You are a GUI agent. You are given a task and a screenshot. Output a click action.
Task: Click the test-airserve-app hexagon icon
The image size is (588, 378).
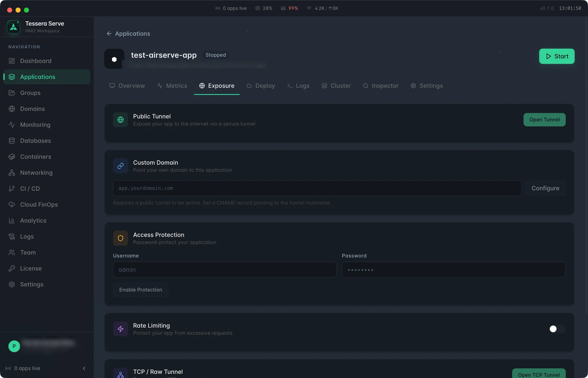(x=114, y=59)
